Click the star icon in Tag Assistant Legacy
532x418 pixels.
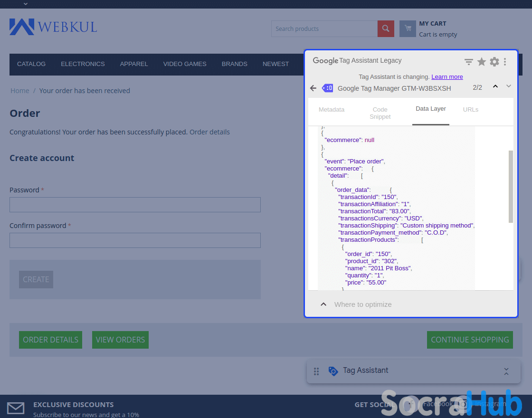pyautogui.click(x=482, y=62)
